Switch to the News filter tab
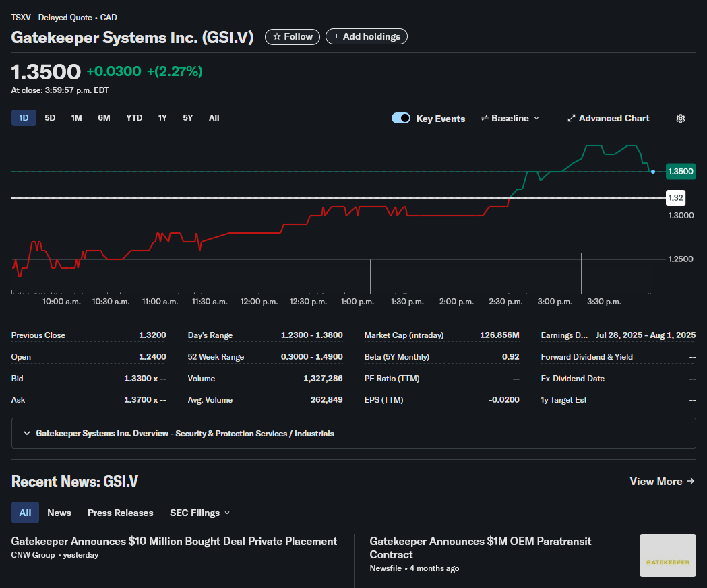The height and width of the screenshot is (588, 707). coord(59,513)
